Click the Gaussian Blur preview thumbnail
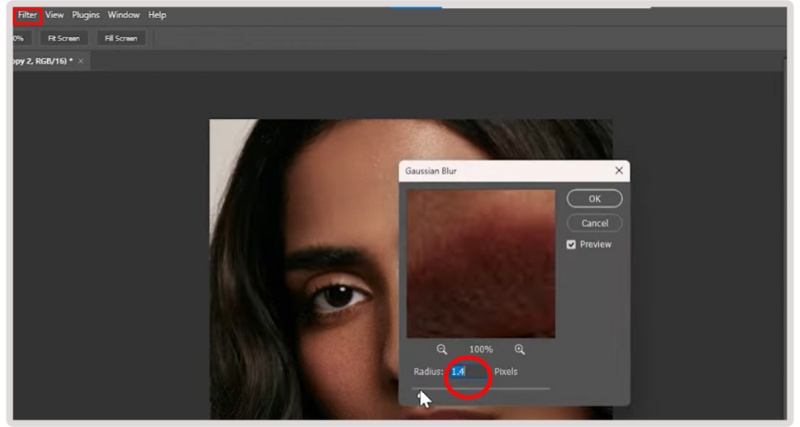Image resolution: width=800 pixels, height=427 pixels. (x=481, y=264)
